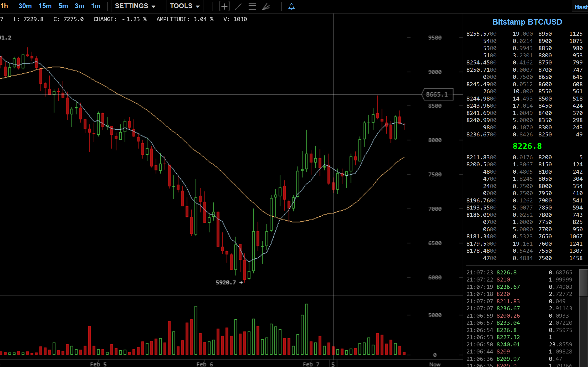Open the SETTINGS dropdown menu
Image resolution: width=588 pixels, height=367 pixels.
pyautogui.click(x=135, y=6)
